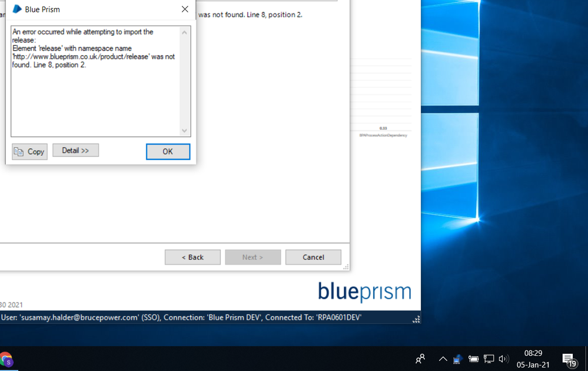Click the disabled Next > button
The image size is (588, 371).
[x=253, y=257]
